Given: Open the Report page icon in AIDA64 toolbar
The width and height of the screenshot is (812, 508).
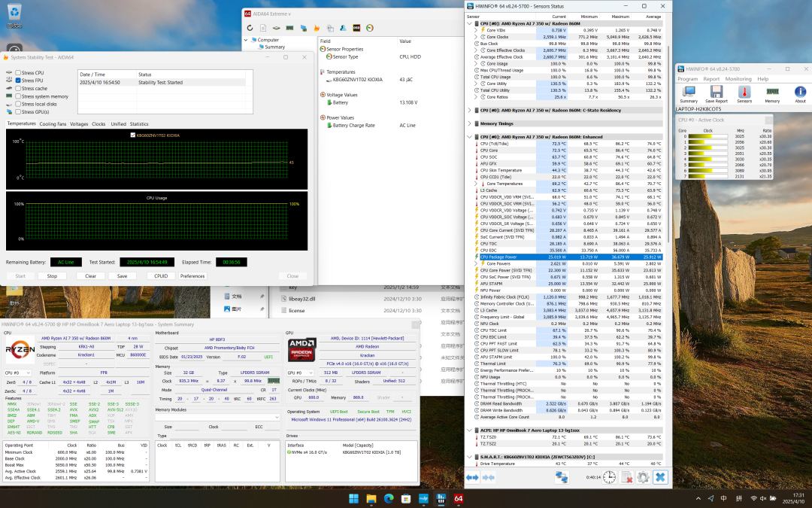Looking at the screenshot, I should (x=263, y=28).
